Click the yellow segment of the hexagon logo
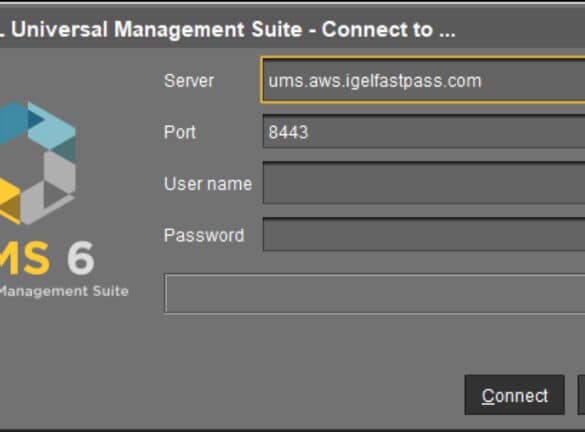Screen dimensions: 585x433 point(9,201)
